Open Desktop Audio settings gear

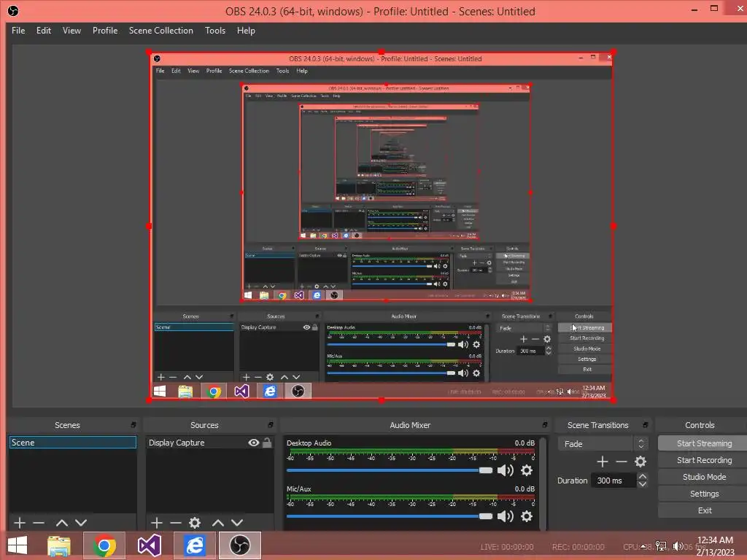coord(527,470)
